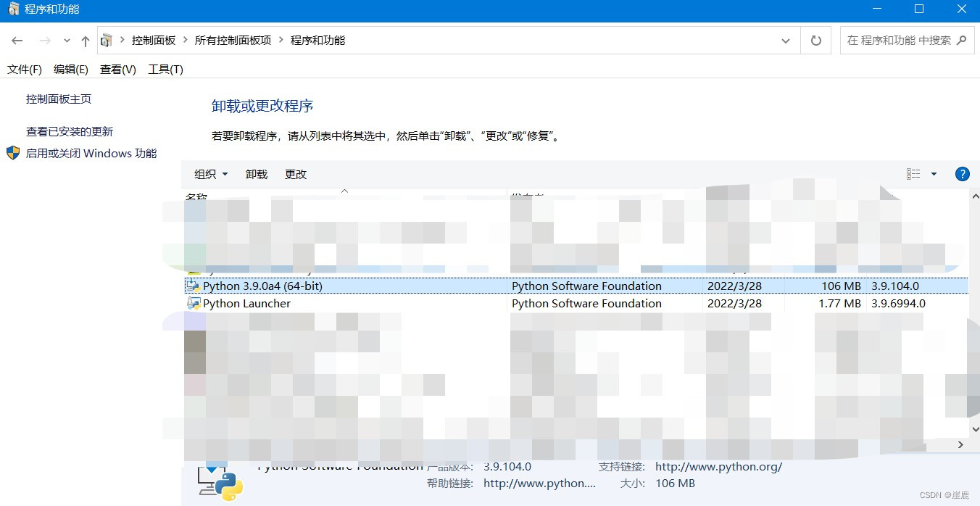Click the 1.77 MB size cell
The image size is (980, 506).
tap(839, 303)
